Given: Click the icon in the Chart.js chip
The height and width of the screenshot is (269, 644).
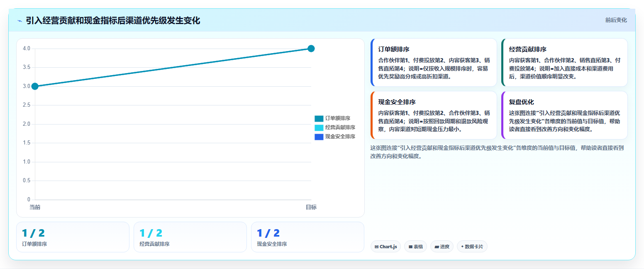Looking at the screenshot, I should (376, 247).
